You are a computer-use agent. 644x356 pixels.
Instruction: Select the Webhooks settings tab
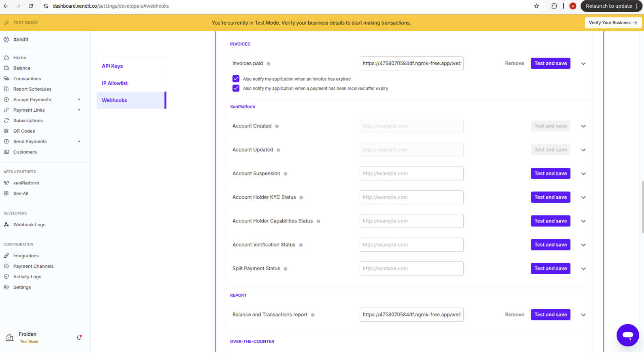[x=131, y=100]
